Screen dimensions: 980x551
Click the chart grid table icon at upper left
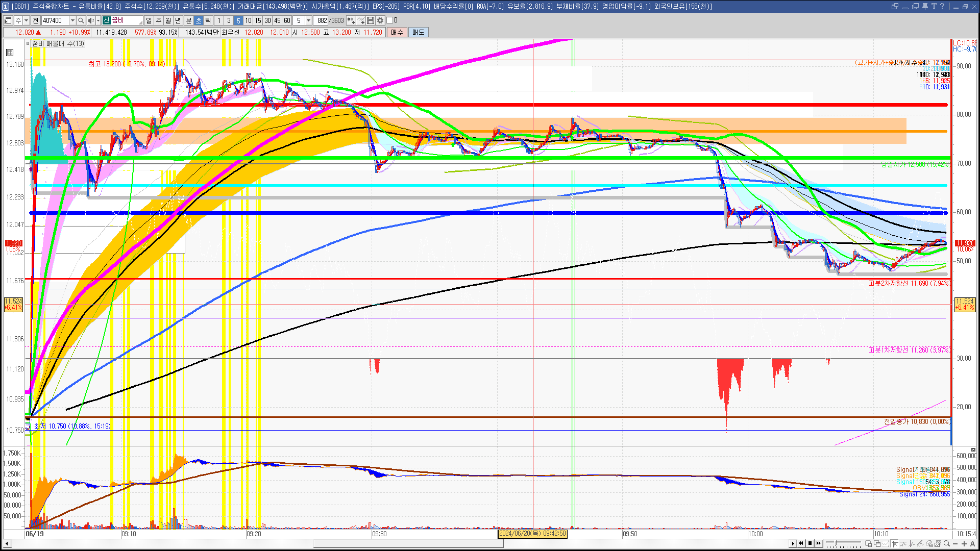[10, 52]
